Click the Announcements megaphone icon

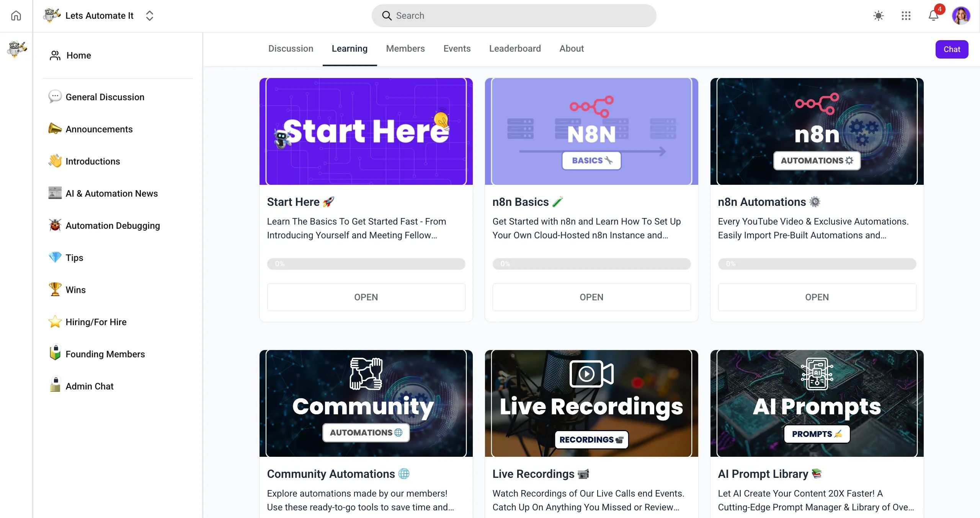55,129
